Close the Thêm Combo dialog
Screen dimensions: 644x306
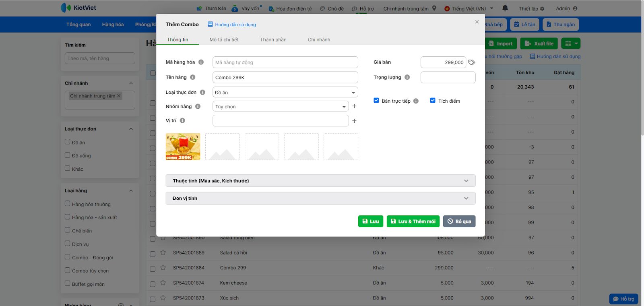(477, 22)
